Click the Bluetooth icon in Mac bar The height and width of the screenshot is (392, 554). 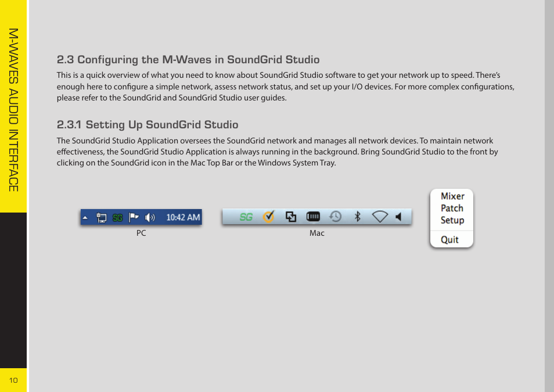[358, 216]
